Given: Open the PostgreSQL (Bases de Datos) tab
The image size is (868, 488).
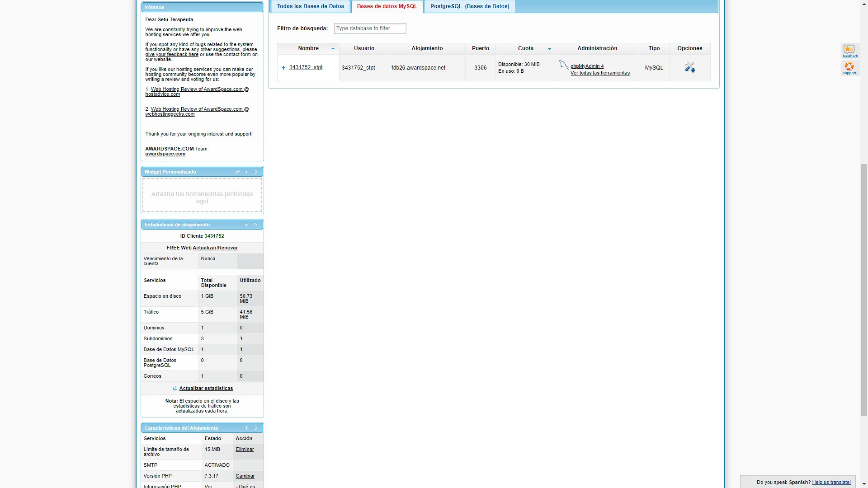Looking at the screenshot, I should coord(470,6).
